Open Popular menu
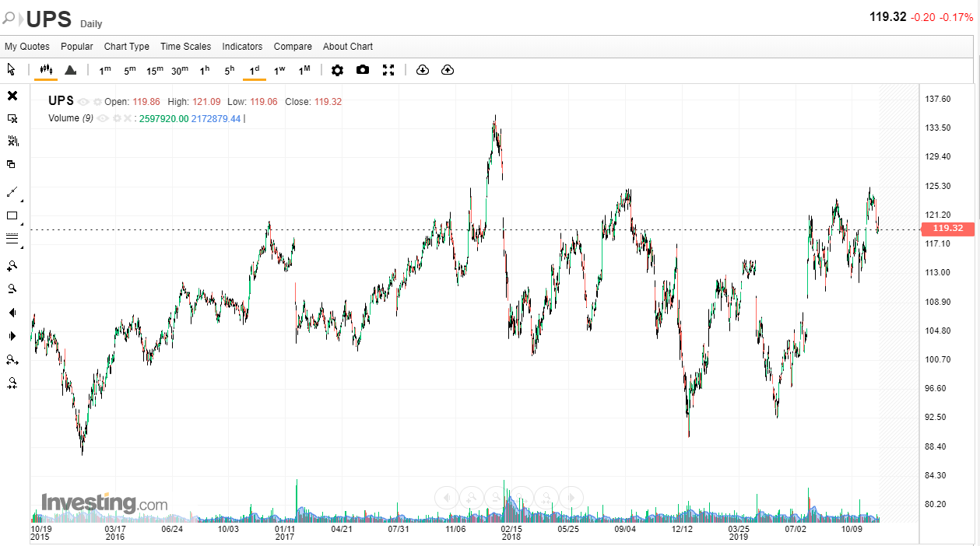 [x=77, y=47]
